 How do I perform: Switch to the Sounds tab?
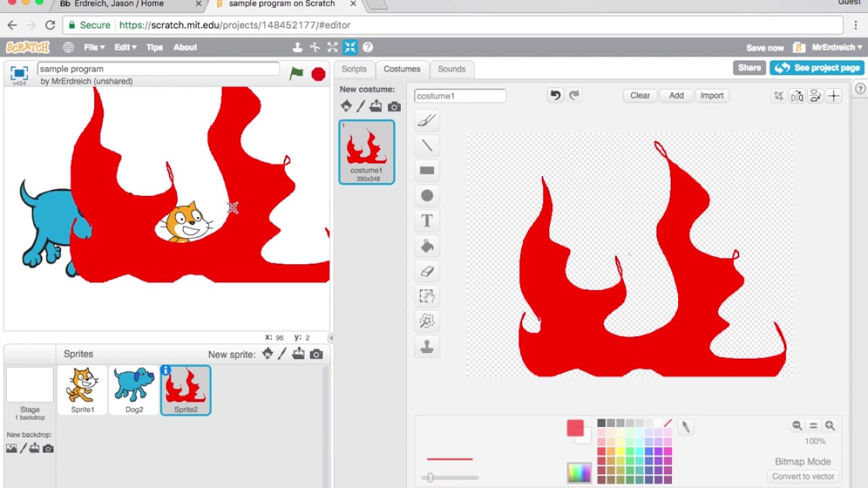point(452,69)
